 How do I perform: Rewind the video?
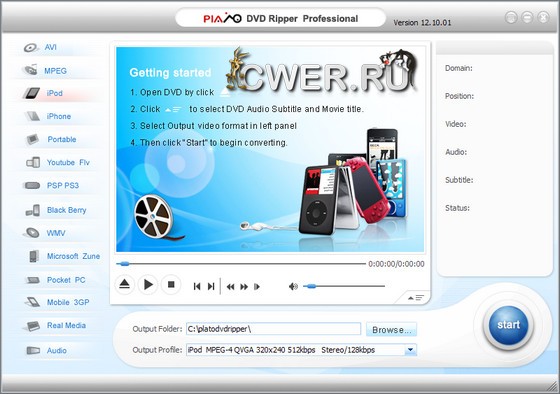point(231,286)
